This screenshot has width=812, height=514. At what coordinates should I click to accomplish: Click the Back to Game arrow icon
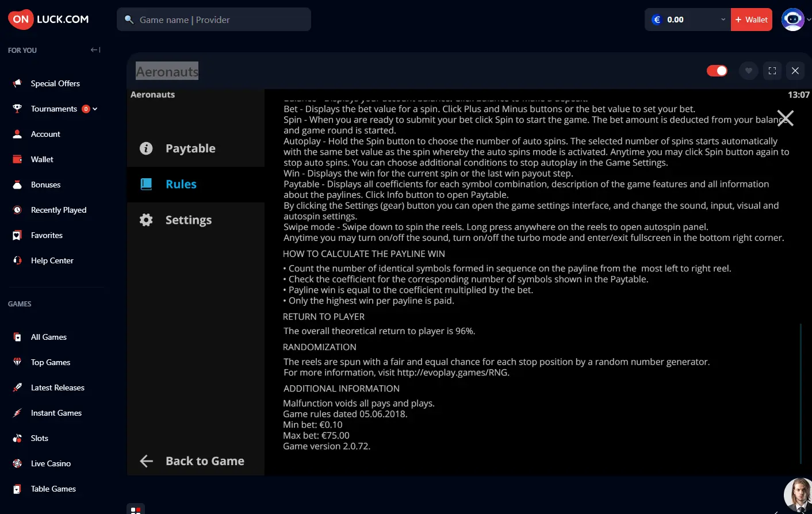click(x=146, y=461)
